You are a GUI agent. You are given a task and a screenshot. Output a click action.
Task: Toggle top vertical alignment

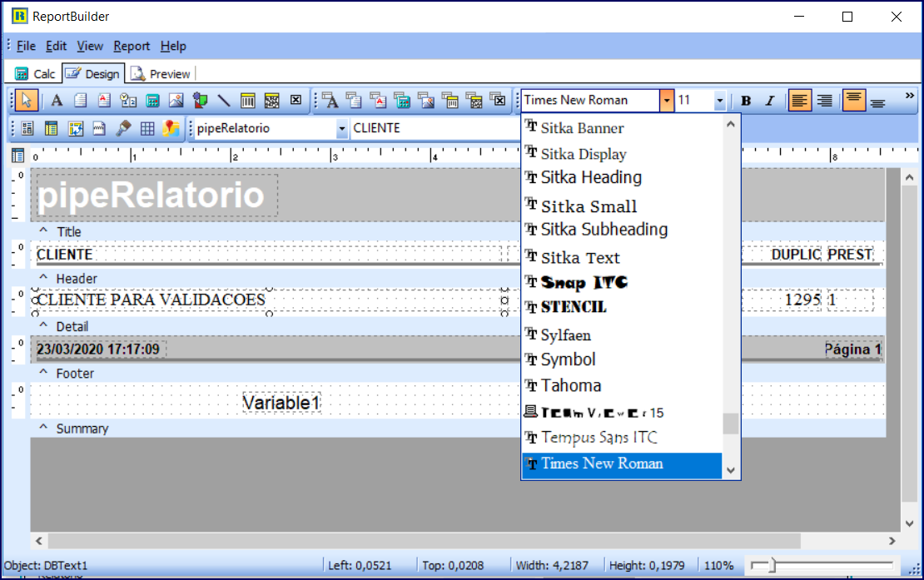pyautogui.click(x=854, y=101)
